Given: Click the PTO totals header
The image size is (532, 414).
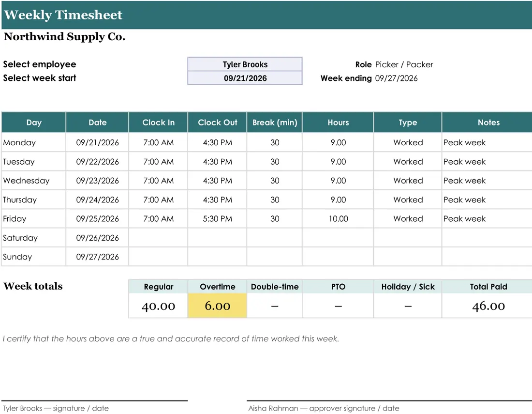Looking at the screenshot, I should tap(338, 287).
